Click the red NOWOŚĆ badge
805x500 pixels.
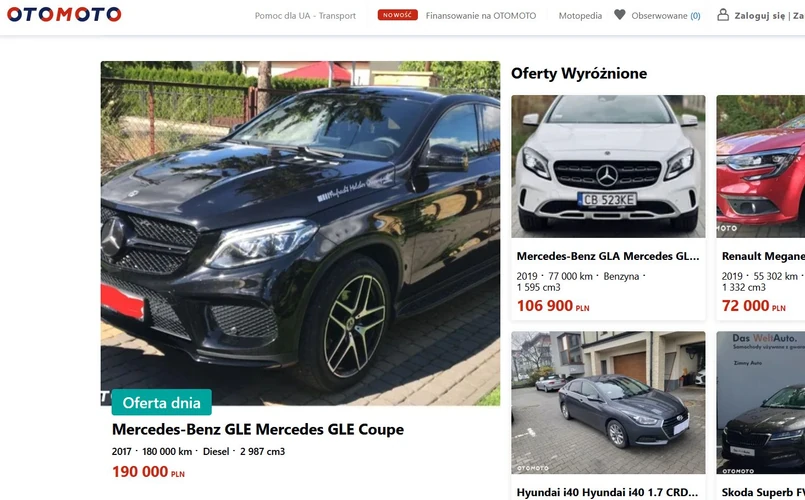click(397, 15)
